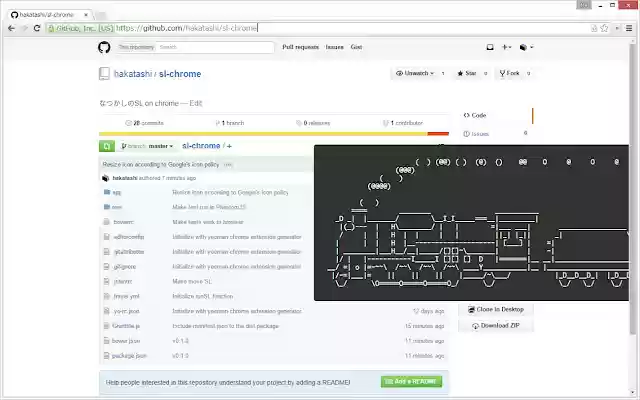The image size is (640, 400).
Task: Open the user avatar menu
Action: click(526, 47)
